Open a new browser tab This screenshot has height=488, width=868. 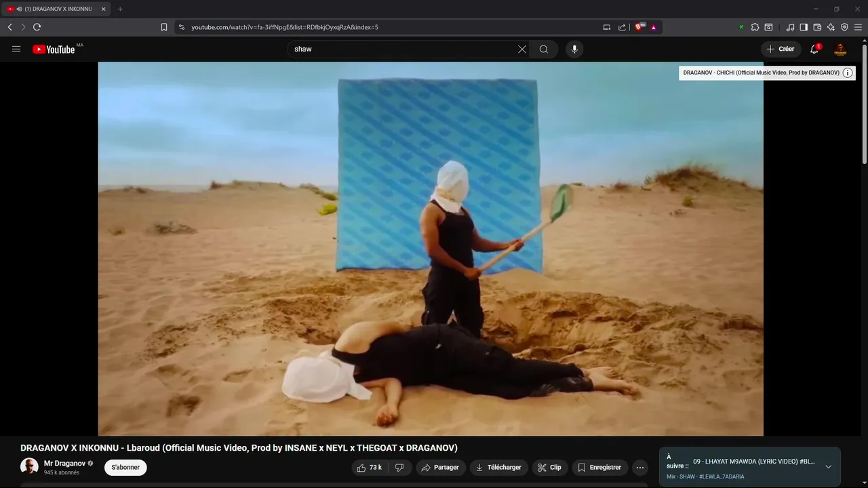coord(120,9)
